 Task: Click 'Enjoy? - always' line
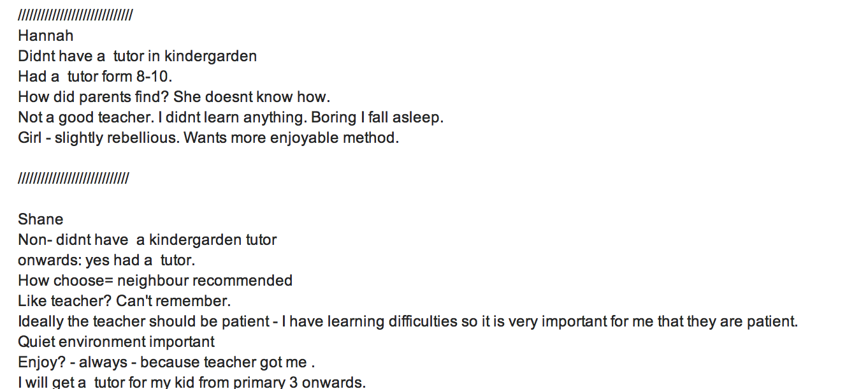(167, 362)
